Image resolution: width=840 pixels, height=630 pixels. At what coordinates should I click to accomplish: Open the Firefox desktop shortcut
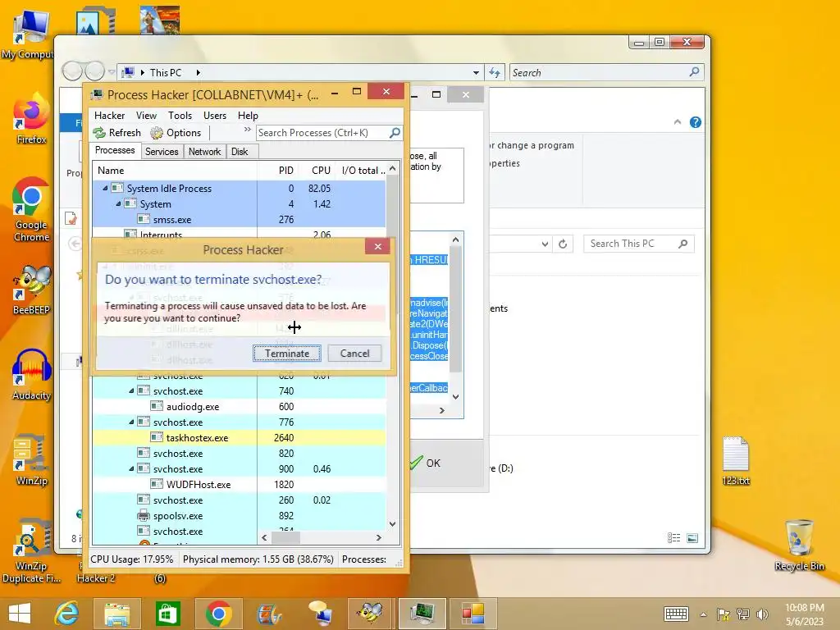pyautogui.click(x=32, y=119)
